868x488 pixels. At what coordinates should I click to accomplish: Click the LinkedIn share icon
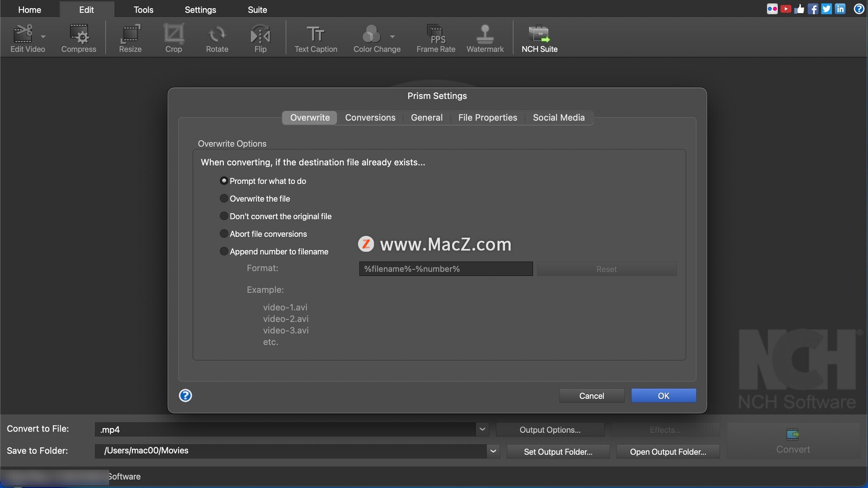pyautogui.click(x=840, y=9)
